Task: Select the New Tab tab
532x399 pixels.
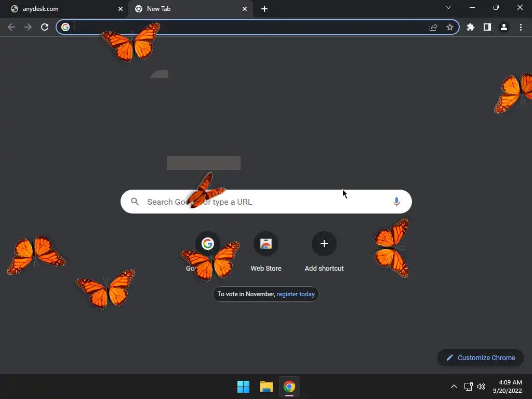Action: [x=190, y=9]
